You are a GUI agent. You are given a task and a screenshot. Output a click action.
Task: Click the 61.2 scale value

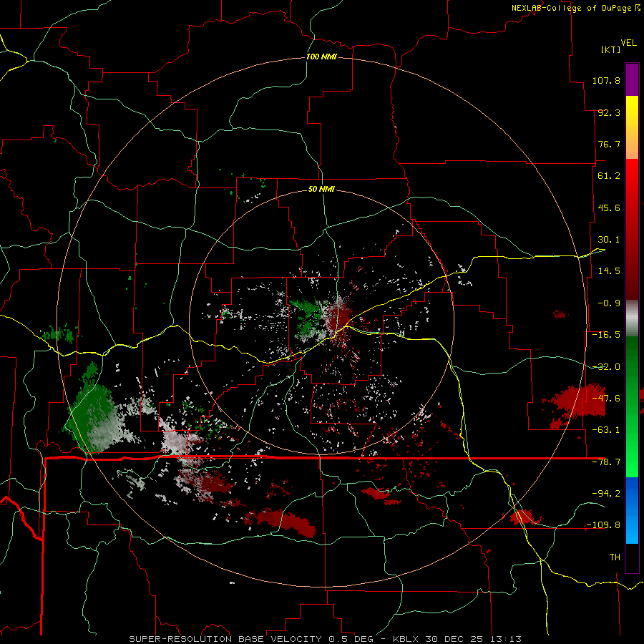(609, 176)
